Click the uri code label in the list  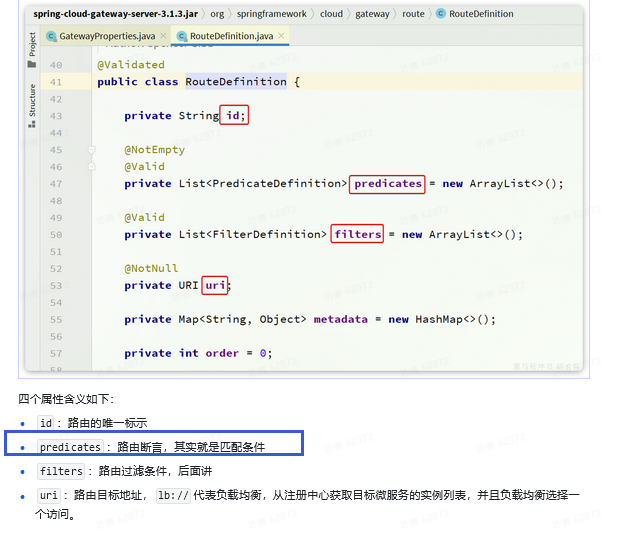[x=49, y=495]
